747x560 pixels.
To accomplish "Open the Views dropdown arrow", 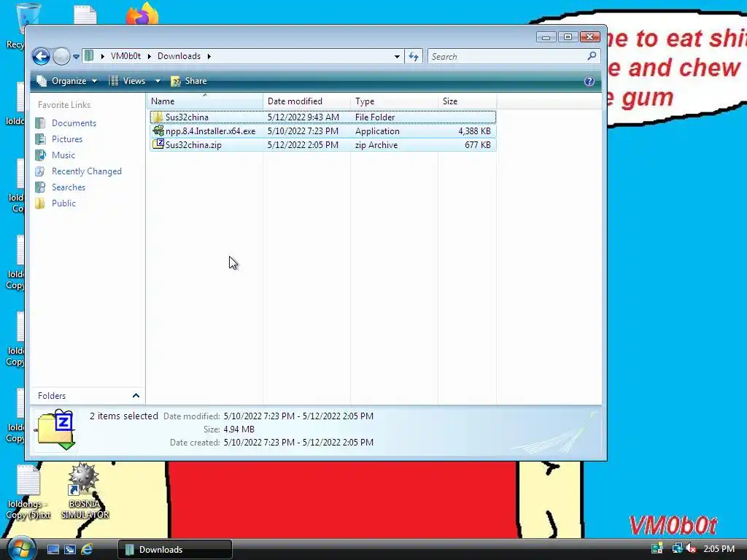I will (158, 81).
